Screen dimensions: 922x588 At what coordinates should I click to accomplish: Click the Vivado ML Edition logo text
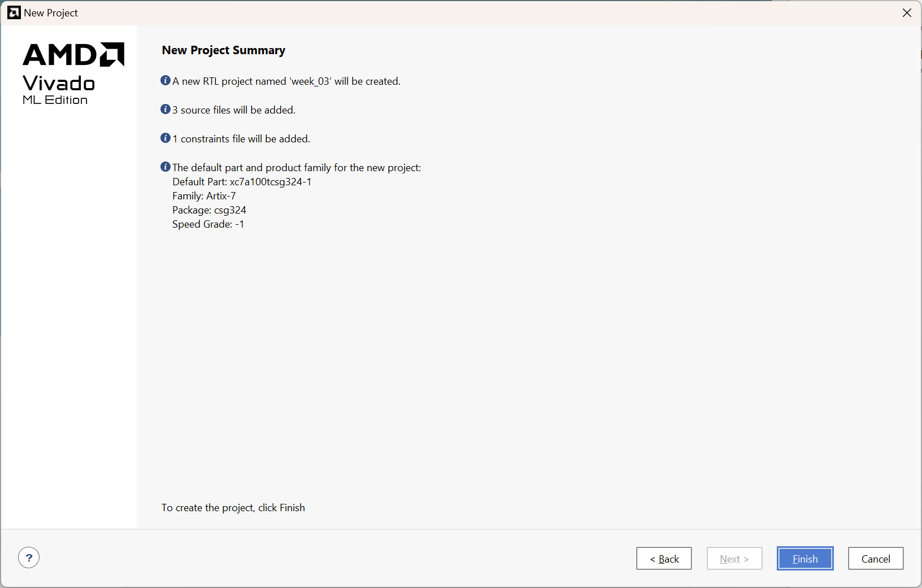pyautogui.click(x=59, y=90)
